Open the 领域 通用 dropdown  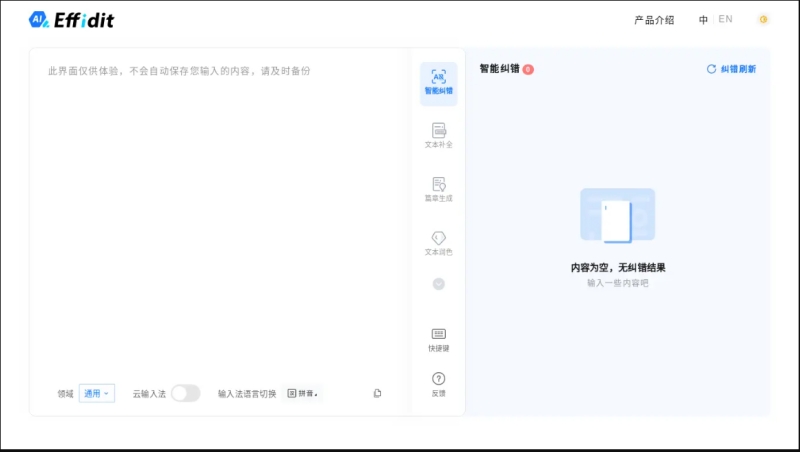tap(96, 393)
